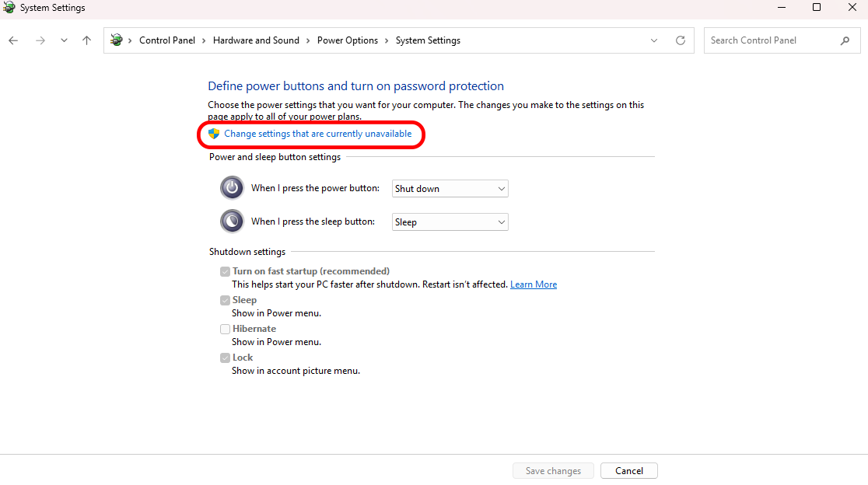The width and height of the screenshot is (868, 485).
Task: Maximize the System Settings window
Action: (x=817, y=7)
